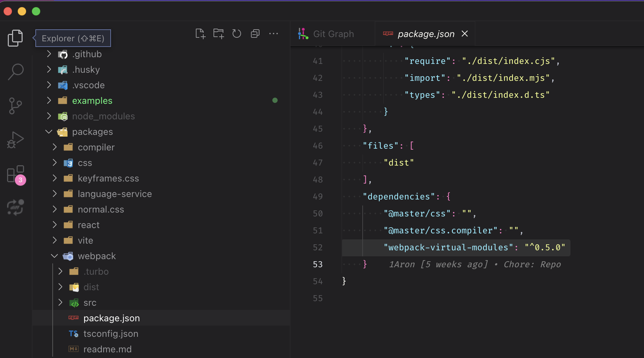The width and height of the screenshot is (644, 358).
Task: Open the Search panel
Action: (15, 71)
